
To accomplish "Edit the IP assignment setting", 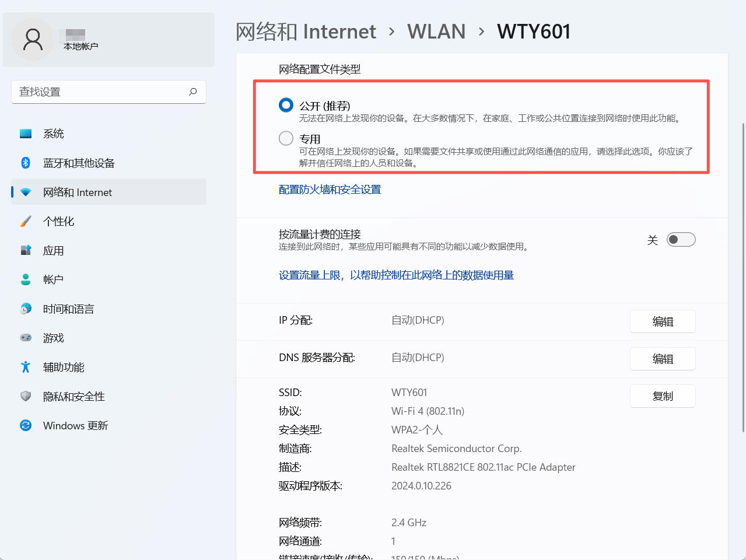I will click(662, 321).
